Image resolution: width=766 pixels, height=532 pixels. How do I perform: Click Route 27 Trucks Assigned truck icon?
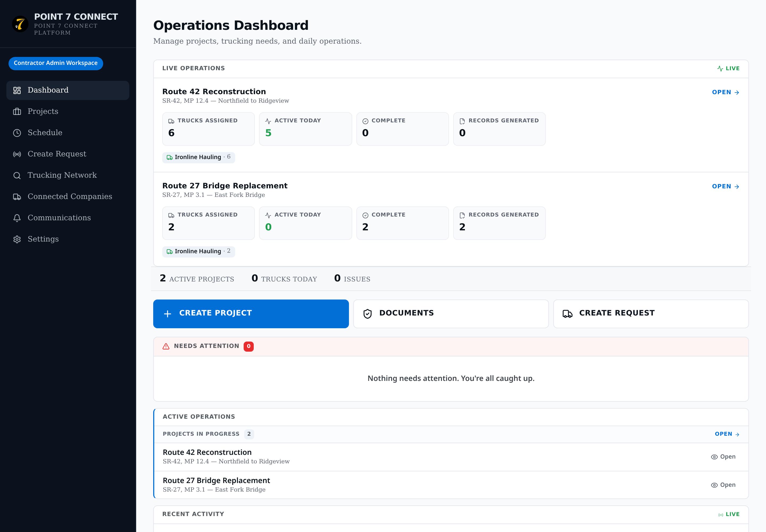coord(171,216)
